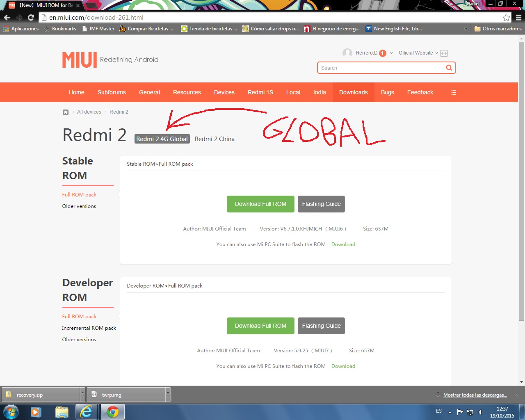Open the notification badge showing 1
Image resolution: width=525 pixels, height=420 pixels.
(x=383, y=53)
